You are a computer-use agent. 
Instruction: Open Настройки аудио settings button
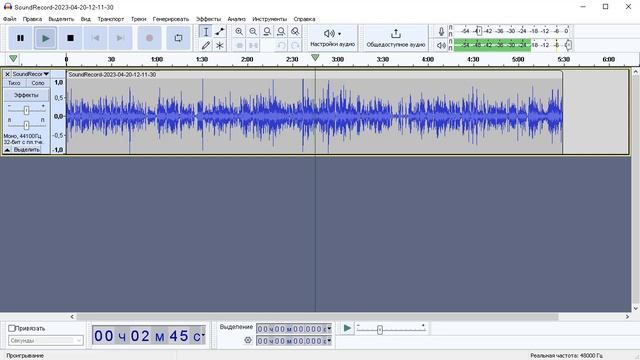[x=332, y=38]
